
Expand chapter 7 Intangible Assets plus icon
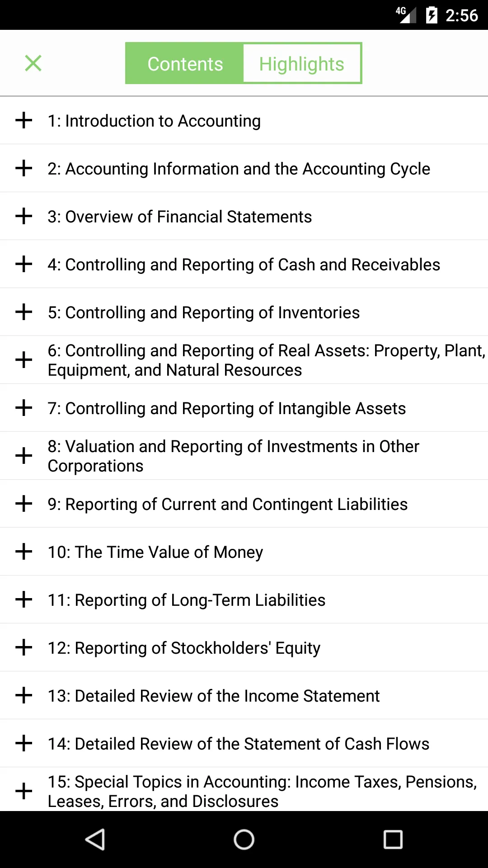[23, 408]
